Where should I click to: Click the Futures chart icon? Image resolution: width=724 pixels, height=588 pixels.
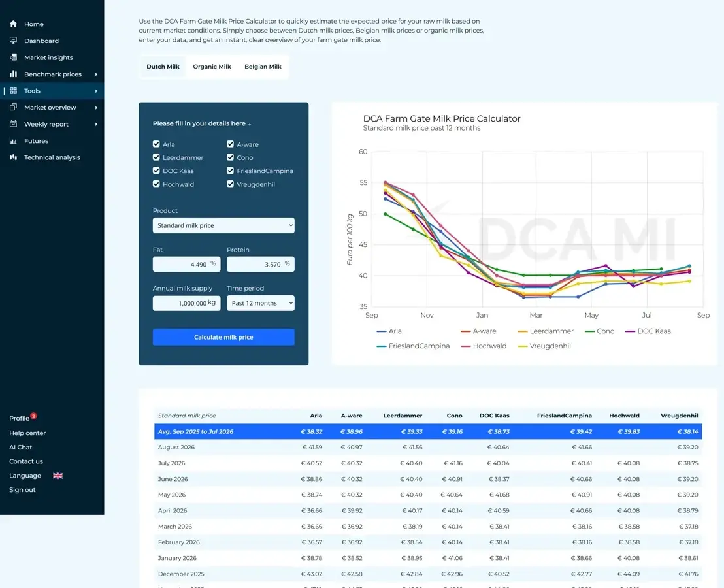tap(13, 140)
